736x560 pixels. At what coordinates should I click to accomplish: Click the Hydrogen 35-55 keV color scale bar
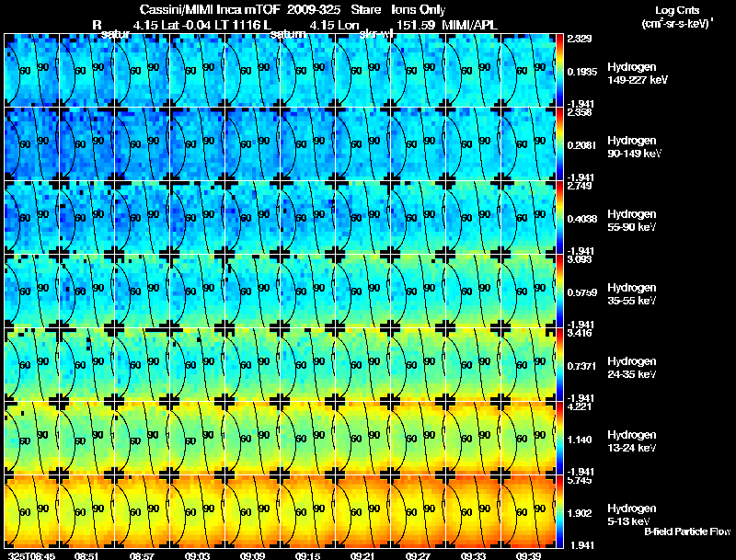point(559,291)
